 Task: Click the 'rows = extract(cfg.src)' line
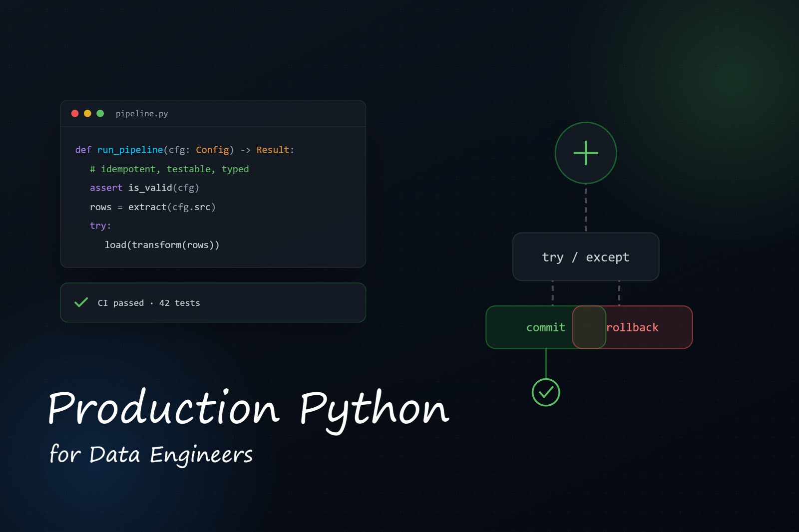pos(152,207)
